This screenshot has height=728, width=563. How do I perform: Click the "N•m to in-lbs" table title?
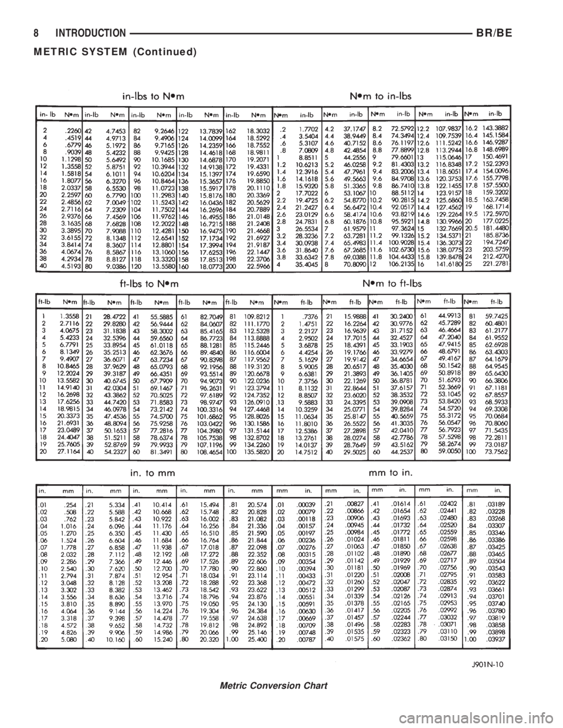[382, 95]
